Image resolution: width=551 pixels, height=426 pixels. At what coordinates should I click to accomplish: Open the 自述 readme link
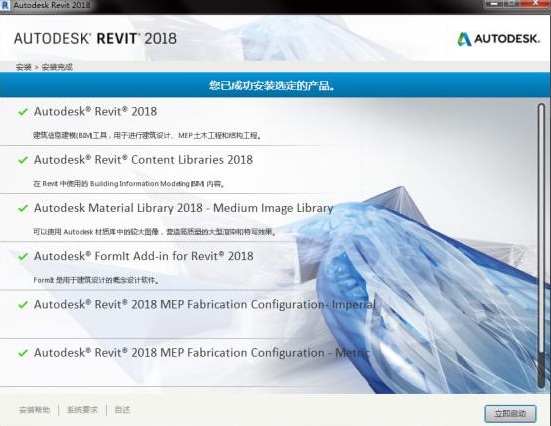pyautogui.click(x=122, y=410)
